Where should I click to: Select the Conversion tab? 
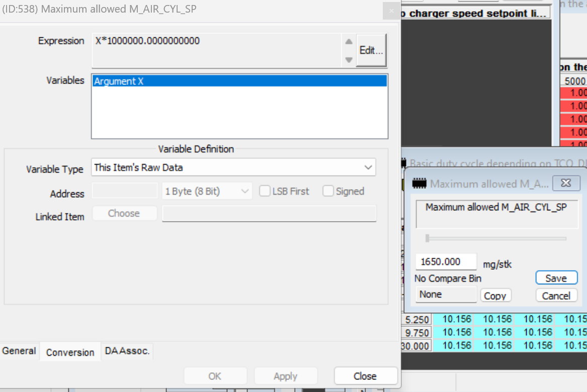(x=70, y=352)
